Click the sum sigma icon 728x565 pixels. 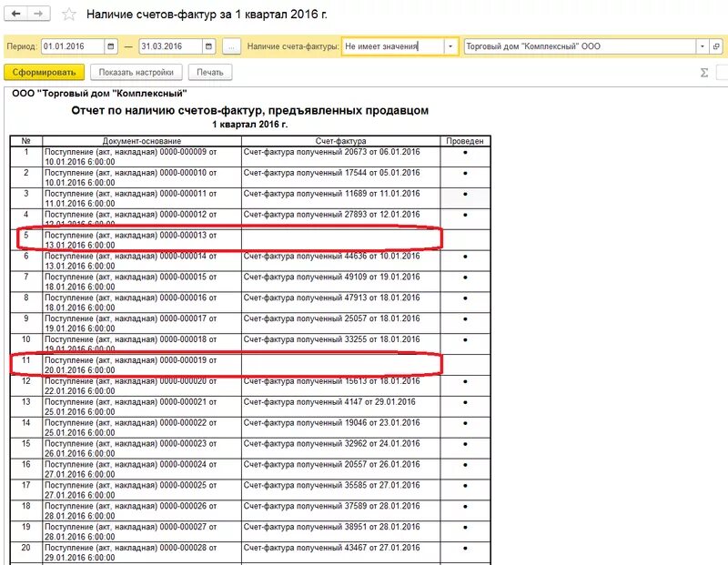coord(704,73)
